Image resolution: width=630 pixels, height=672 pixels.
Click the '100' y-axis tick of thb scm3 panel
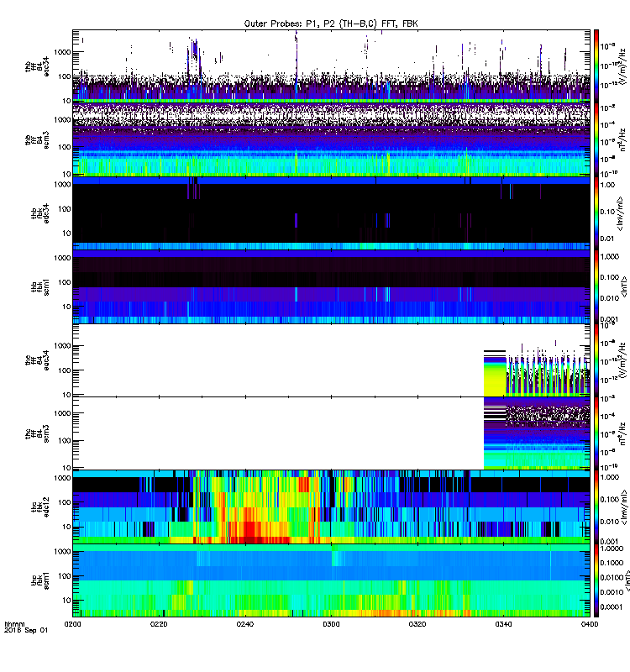(x=65, y=147)
